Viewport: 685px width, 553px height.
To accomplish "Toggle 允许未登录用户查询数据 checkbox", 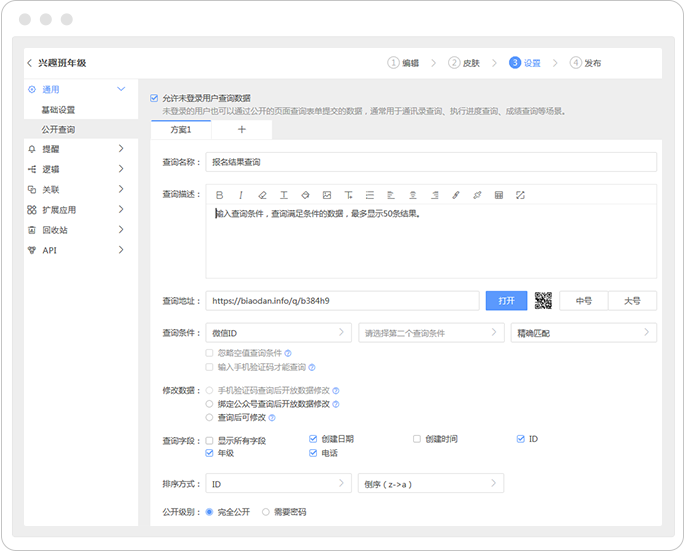I will point(154,98).
